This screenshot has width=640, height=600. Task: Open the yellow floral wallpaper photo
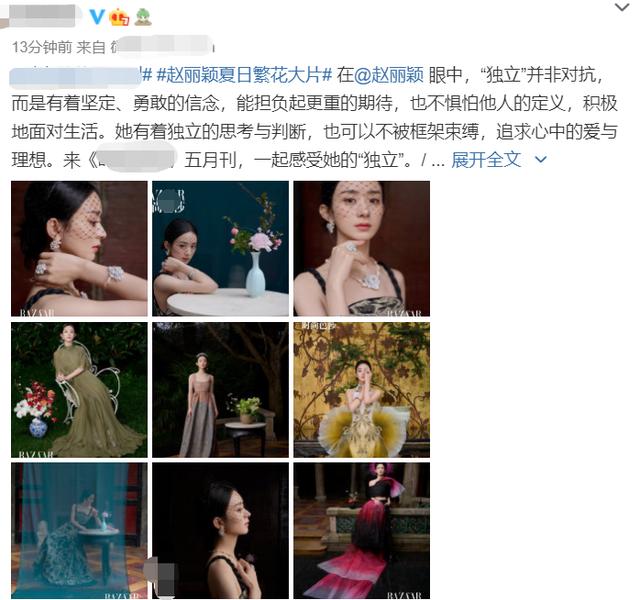(362, 390)
